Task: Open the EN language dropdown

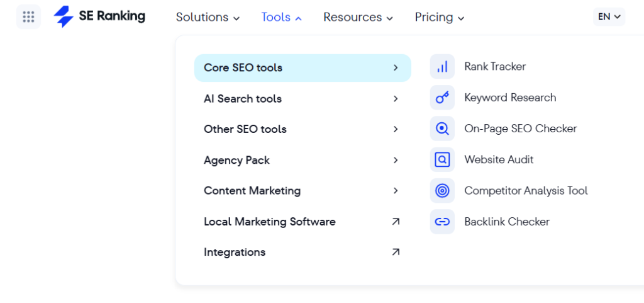Action: tap(609, 17)
